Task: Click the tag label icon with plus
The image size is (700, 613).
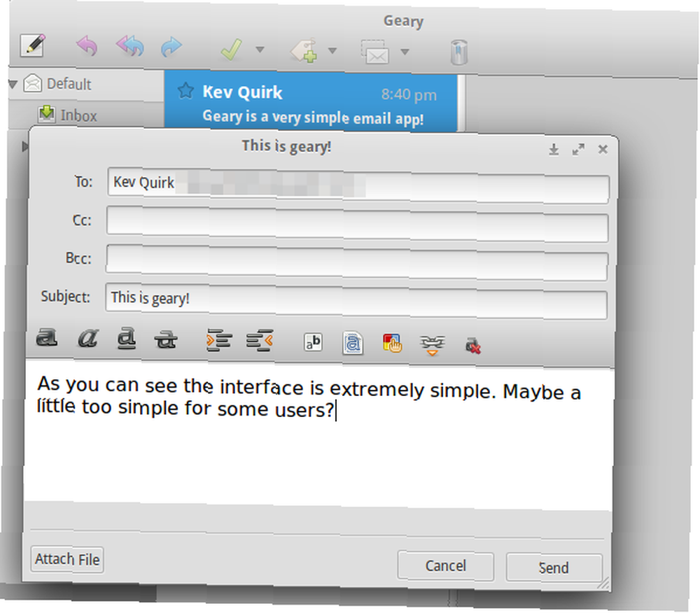Action: point(304,50)
